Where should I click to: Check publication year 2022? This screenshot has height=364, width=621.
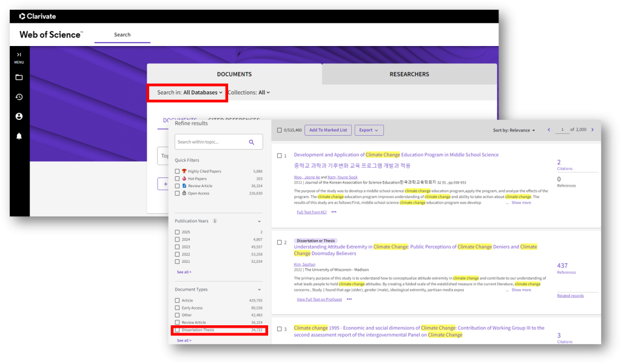click(x=178, y=254)
